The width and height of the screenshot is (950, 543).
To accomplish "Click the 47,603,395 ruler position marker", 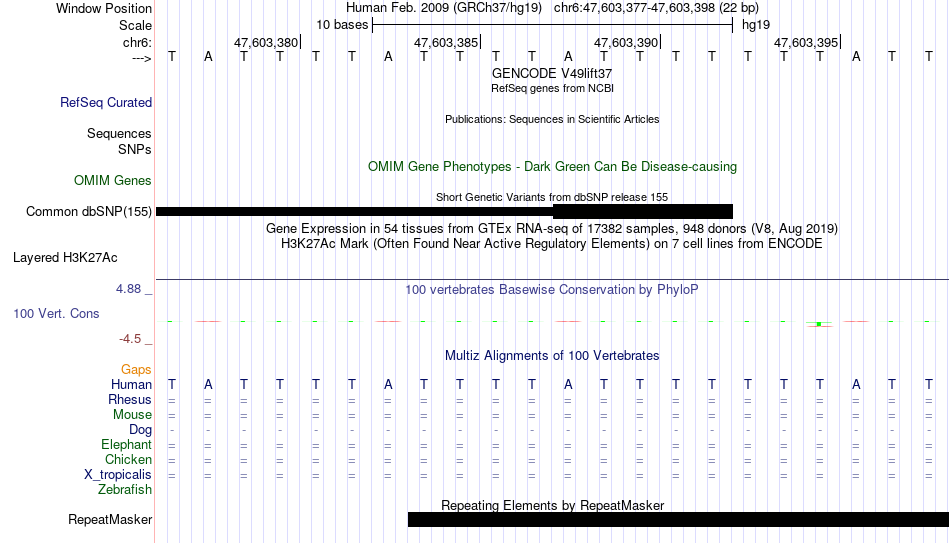I will point(806,42).
